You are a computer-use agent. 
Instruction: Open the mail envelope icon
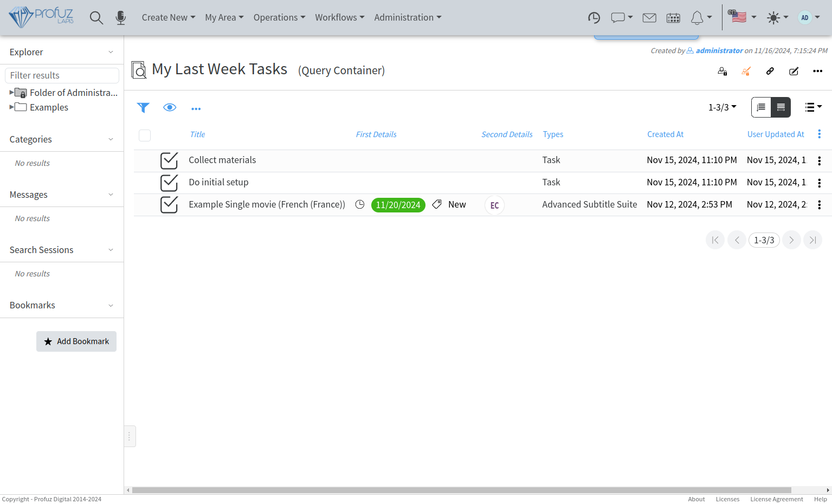(x=649, y=18)
